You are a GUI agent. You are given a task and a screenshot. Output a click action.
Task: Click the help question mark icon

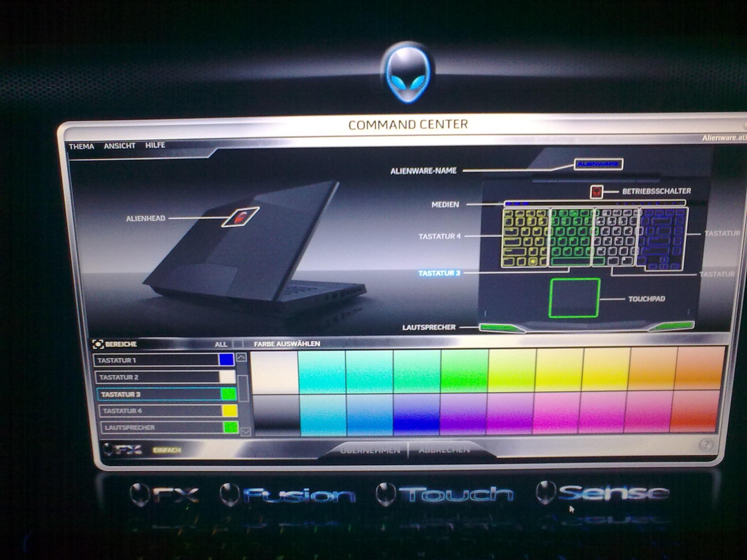706,444
